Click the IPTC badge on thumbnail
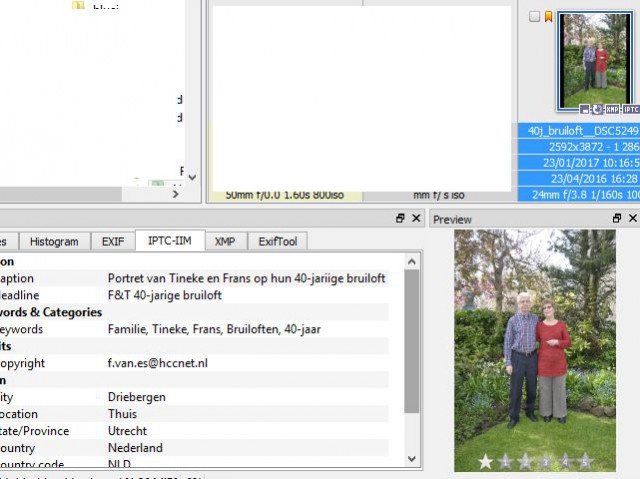This screenshot has width=640, height=479. (x=631, y=109)
